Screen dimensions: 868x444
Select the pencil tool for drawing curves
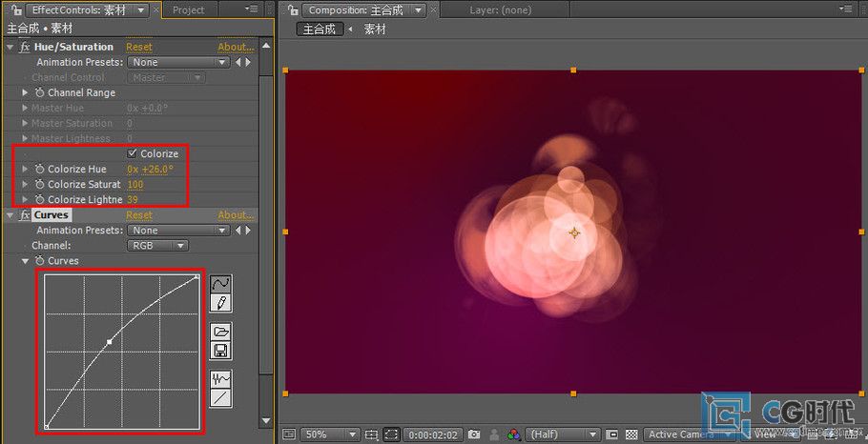tap(221, 303)
